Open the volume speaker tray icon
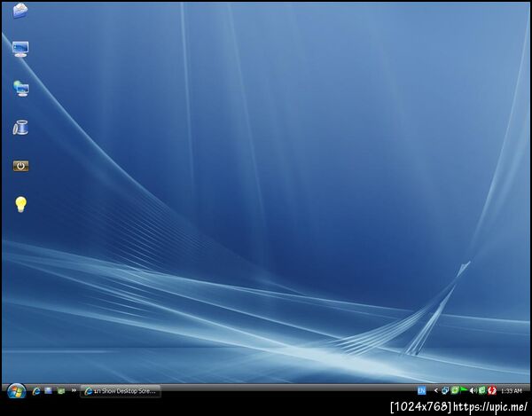 coord(473,391)
